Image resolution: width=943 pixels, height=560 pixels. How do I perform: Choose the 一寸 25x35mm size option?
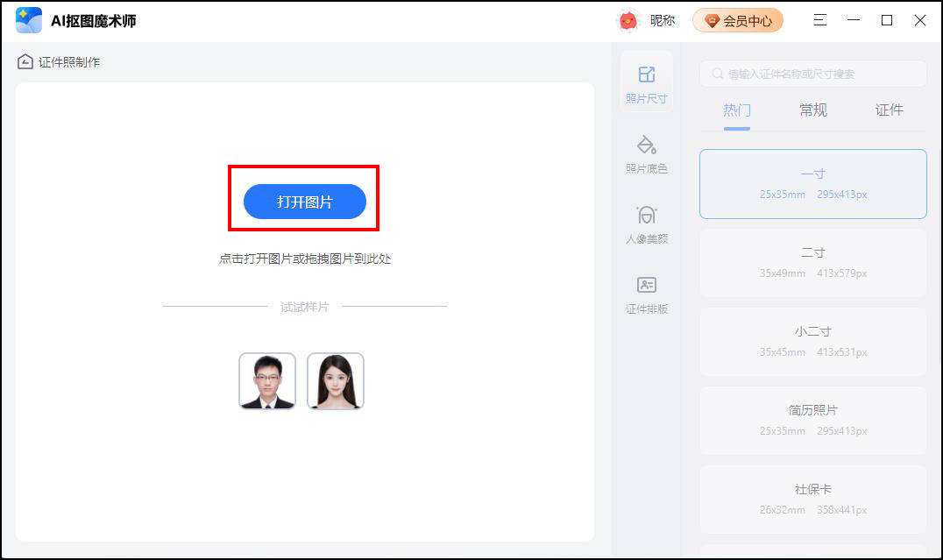[813, 184]
